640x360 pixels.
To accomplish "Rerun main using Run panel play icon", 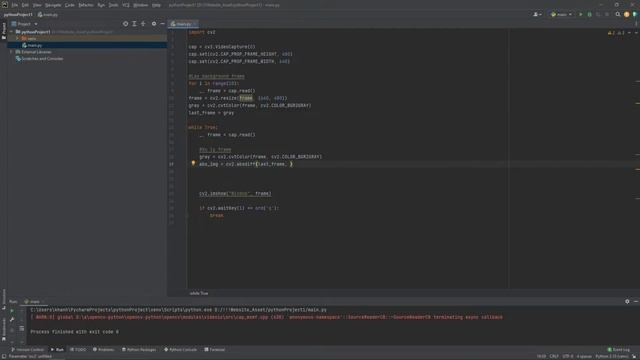I will click(12, 311).
